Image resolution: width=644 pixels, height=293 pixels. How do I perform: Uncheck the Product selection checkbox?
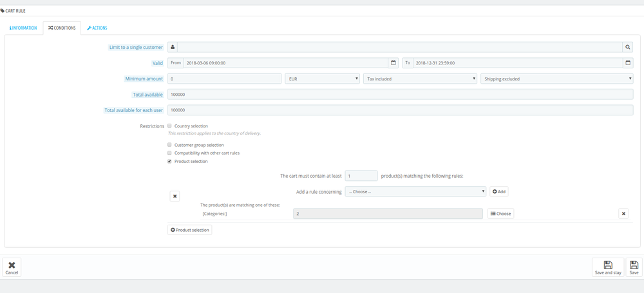tap(169, 162)
